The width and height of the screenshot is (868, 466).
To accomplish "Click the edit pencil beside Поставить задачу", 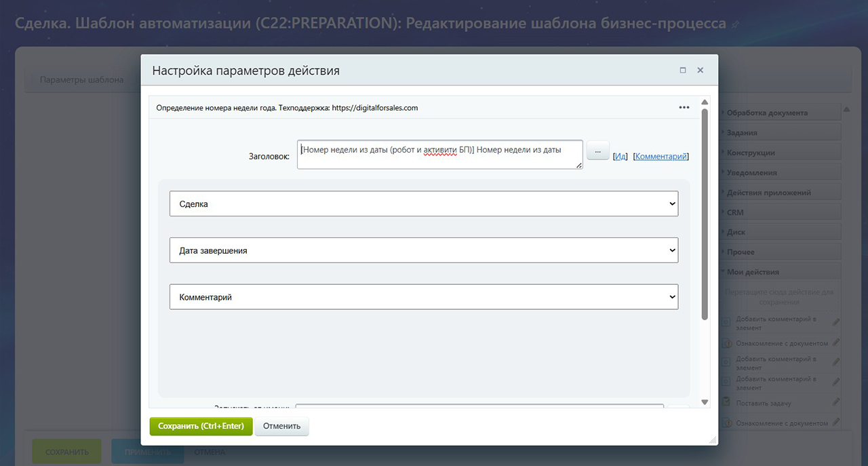I will [836, 403].
